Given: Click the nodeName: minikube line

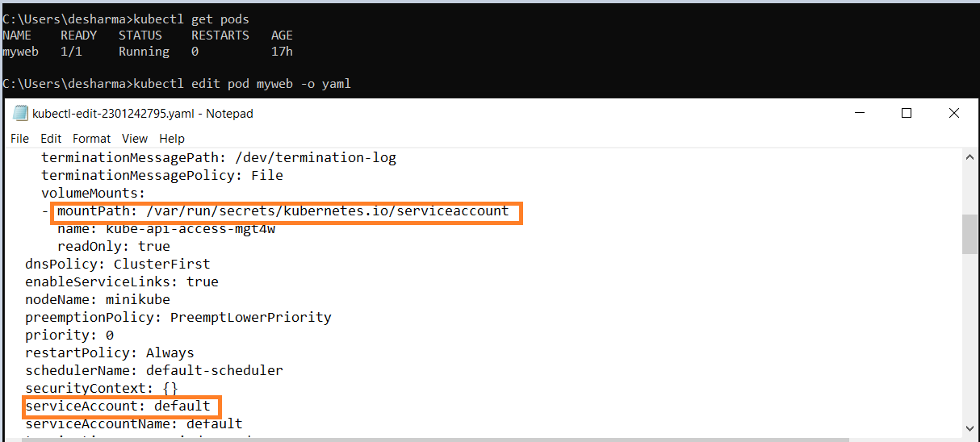Looking at the screenshot, I should [x=98, y=299].
